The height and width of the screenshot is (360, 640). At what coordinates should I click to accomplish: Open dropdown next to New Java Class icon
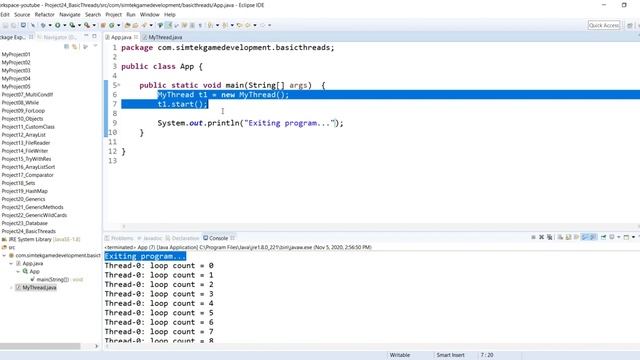click(118, 25)
